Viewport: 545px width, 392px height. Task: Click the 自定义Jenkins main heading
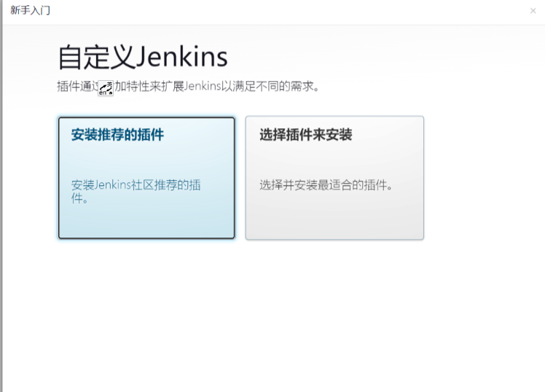[x=143, y=58]
